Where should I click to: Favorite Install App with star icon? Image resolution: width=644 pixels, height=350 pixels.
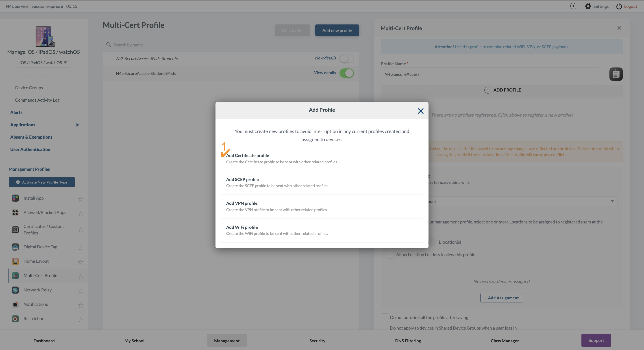81,199
